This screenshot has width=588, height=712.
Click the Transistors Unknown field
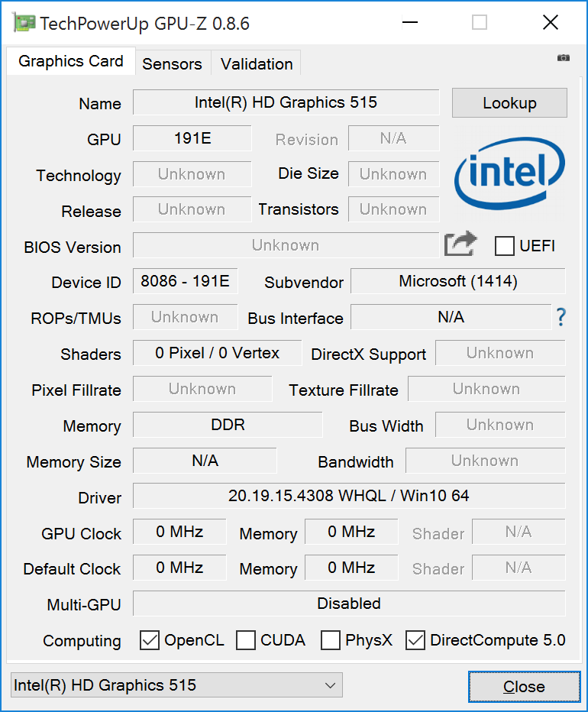point(394,209)
